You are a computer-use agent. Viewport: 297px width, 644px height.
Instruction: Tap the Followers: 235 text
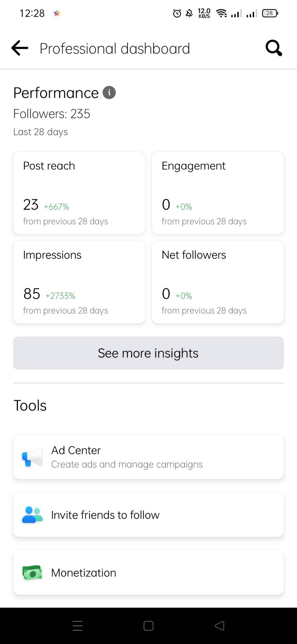52,114
